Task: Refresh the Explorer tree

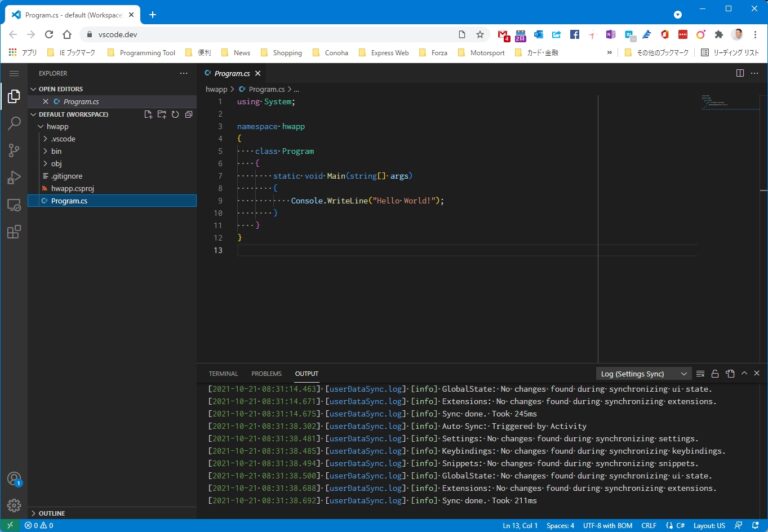Action: pos(175,114)
